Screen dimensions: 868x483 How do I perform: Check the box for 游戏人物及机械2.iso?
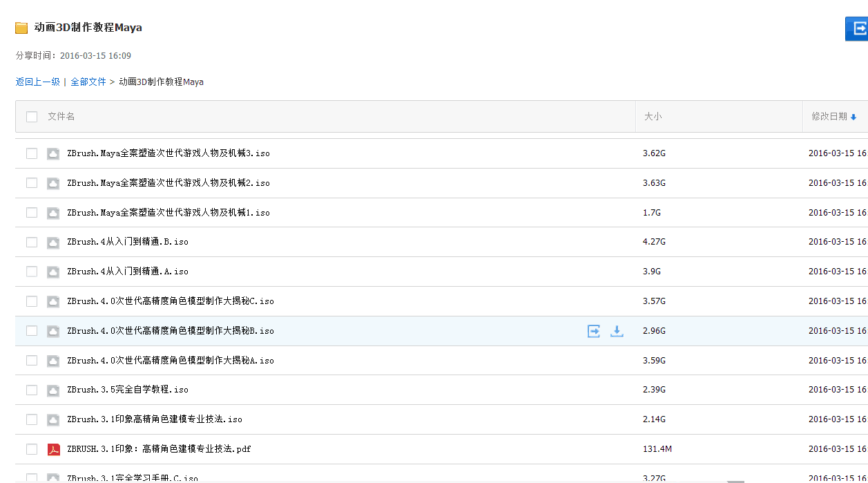pos(32,183)
